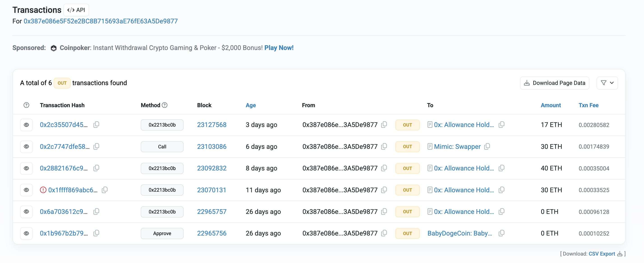Click Method column help icon
The height and width of the screenshot is (263, 644).
click(165, 105)
